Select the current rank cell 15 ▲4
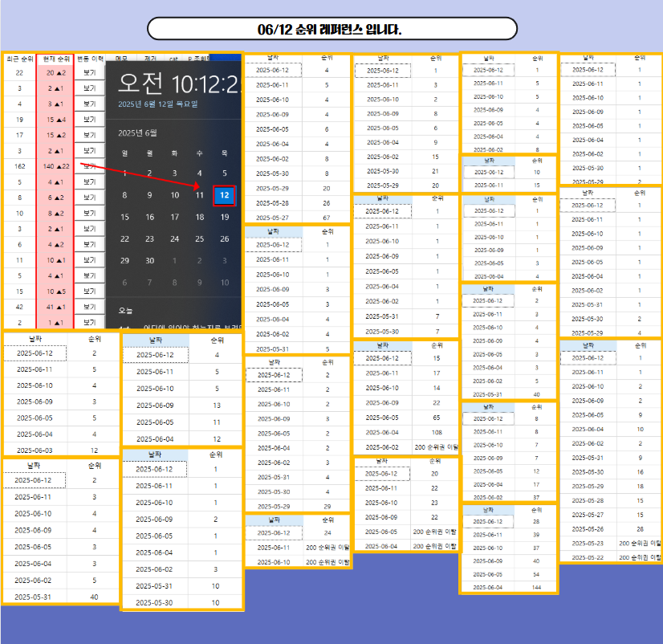This screenshot has height=644, width=663. click(x=56, y=120)
